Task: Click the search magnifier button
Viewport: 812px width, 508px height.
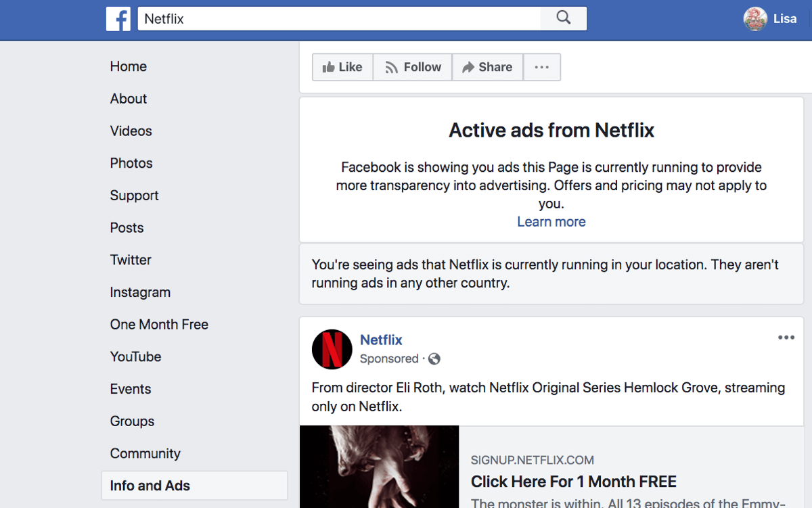Action: [x=564, y=19]
